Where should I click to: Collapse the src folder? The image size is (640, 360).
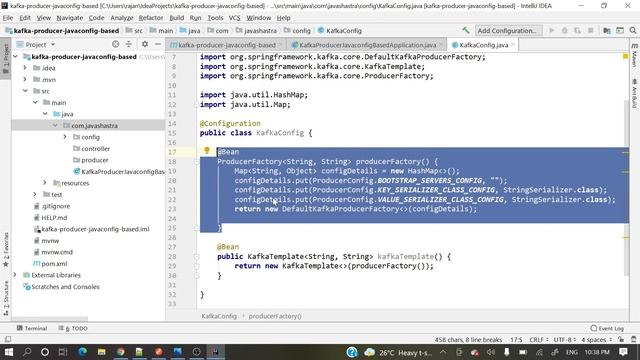pos(25,91)
